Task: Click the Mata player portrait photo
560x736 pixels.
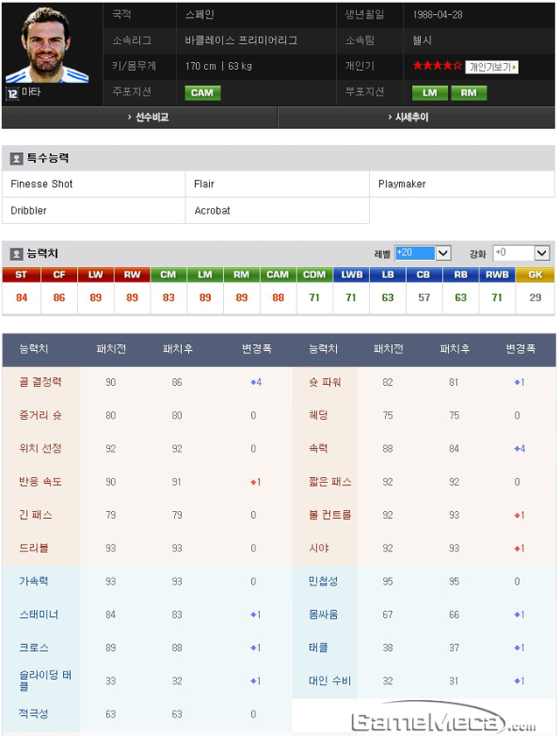Action: [x=47, y=46]
